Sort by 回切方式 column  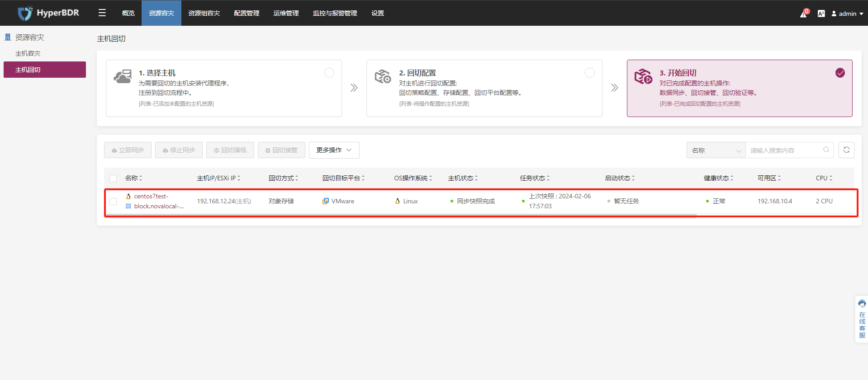[297, 178]
